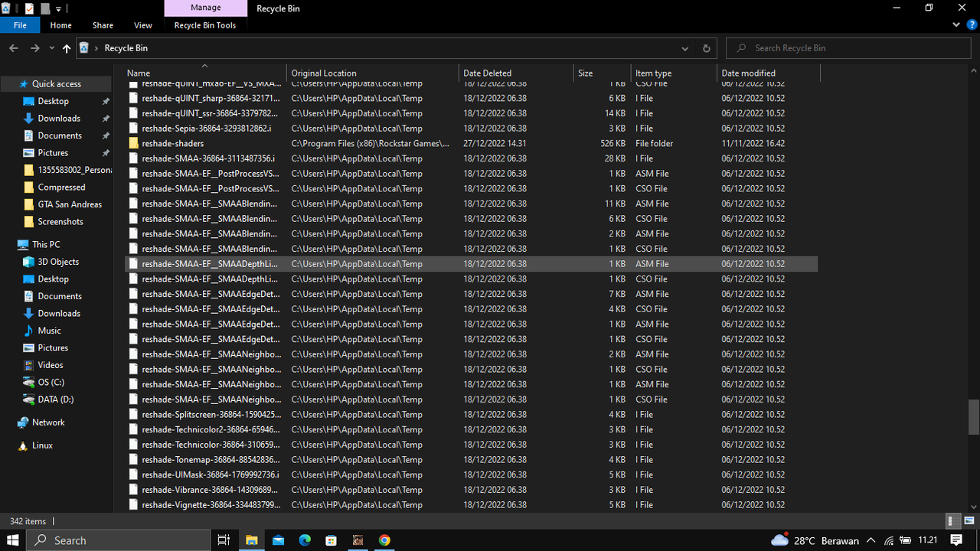This screenshot has width=980, height=551.
Task: Switch to the Home ribbon tab
Action: coord(61,25)
